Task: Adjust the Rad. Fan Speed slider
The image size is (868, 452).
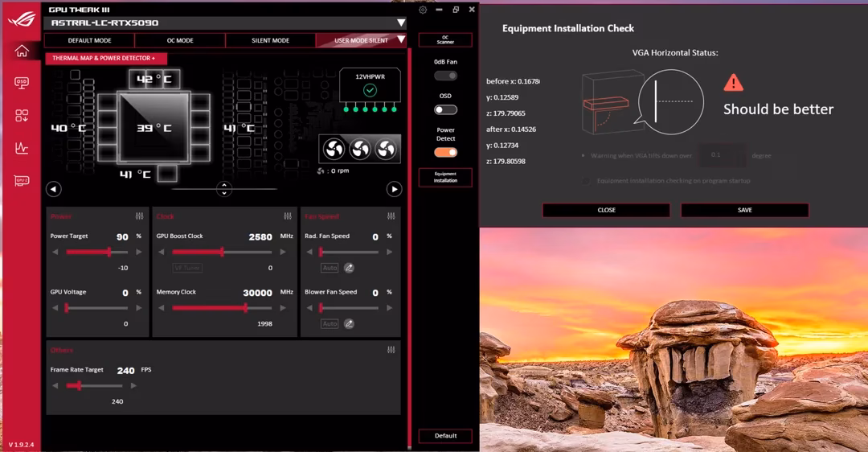Action: click(349, 252)
